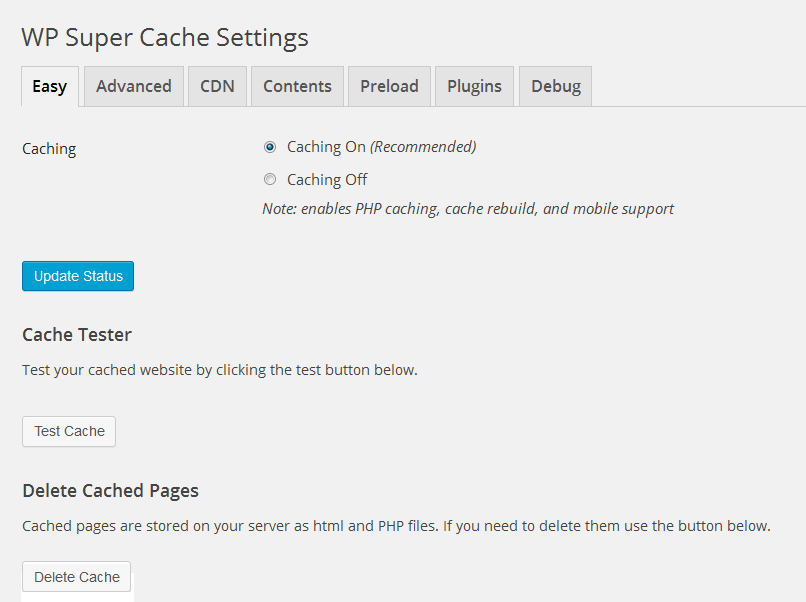Click the 'Test your cached website' description
The height and width of the screenshot is (602, 806).
[219, 370]
